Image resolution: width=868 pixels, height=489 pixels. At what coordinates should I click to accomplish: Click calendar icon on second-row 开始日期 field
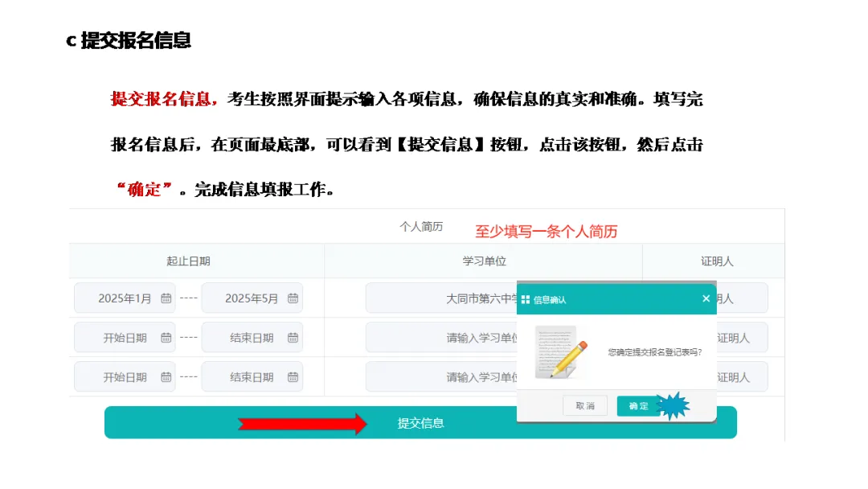[166, 337]
